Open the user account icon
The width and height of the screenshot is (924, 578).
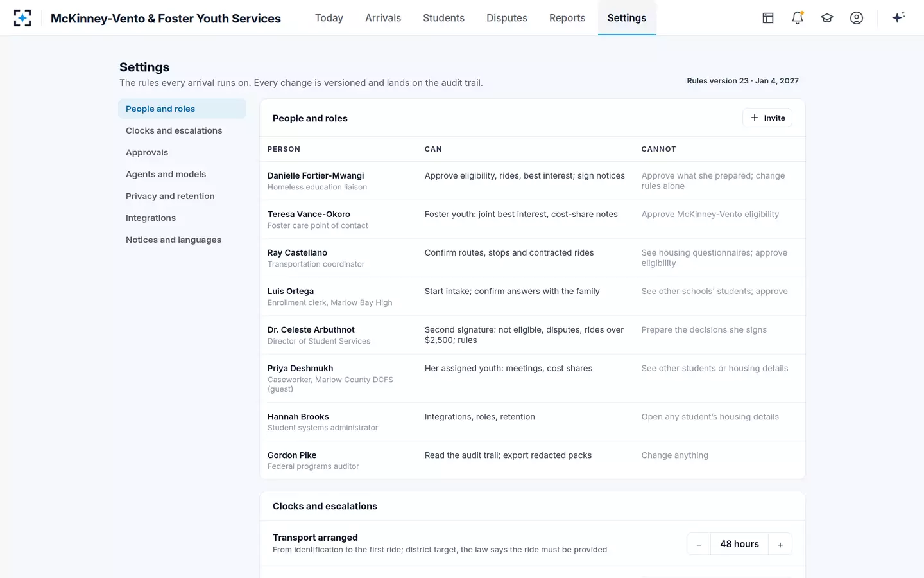coord(857,18)
